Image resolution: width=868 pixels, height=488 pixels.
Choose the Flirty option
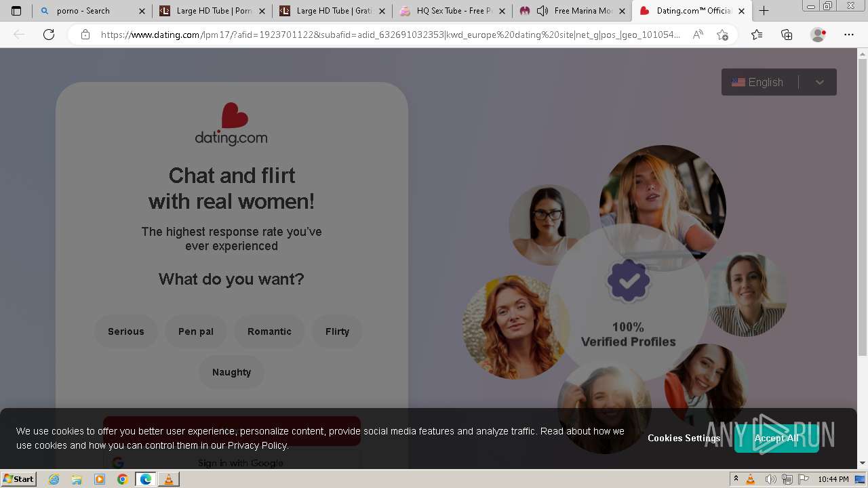337,331
